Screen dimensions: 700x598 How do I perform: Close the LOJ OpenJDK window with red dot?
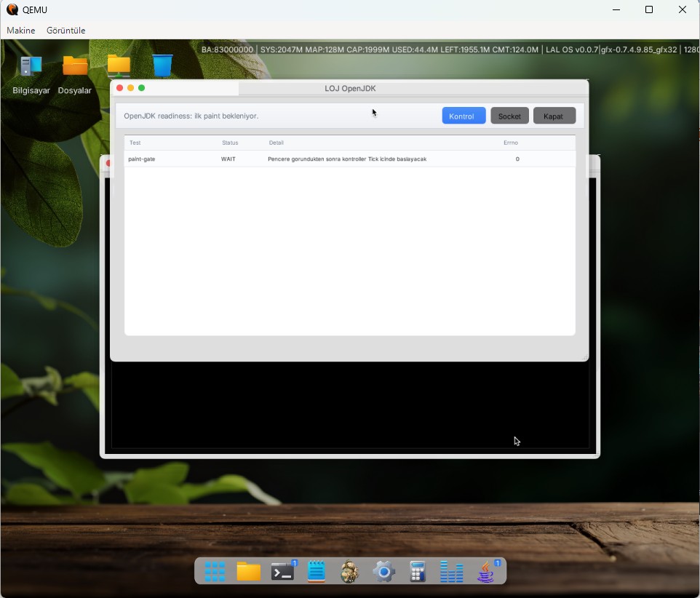coord(119,88)
